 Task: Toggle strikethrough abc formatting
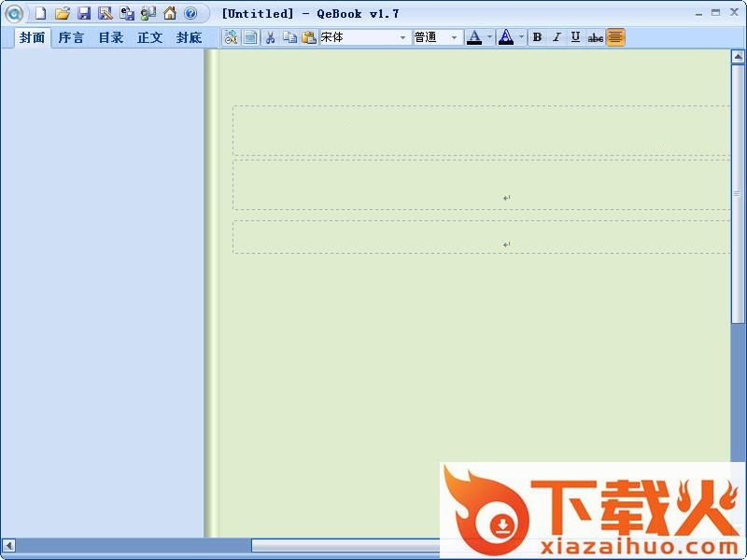click(595, 37)
